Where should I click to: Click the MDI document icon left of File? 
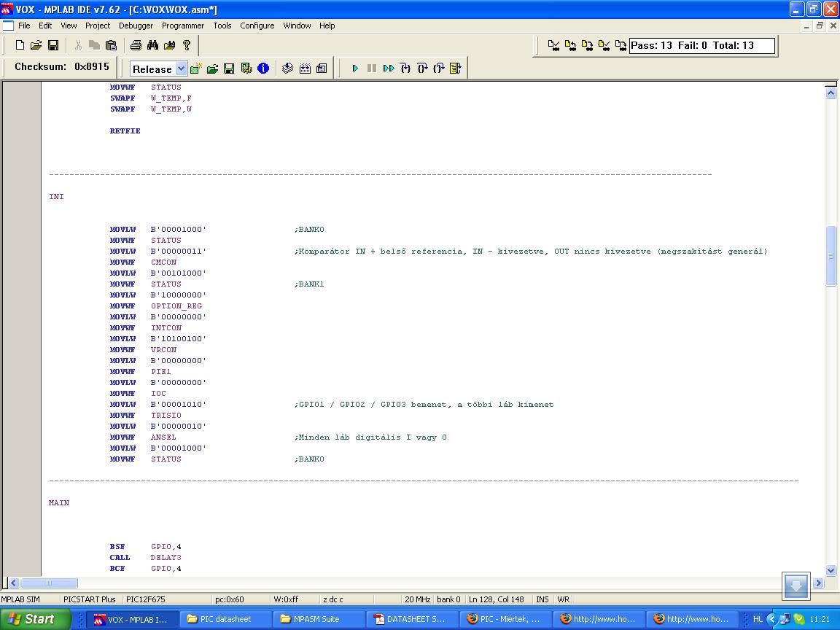pos(8,26)
